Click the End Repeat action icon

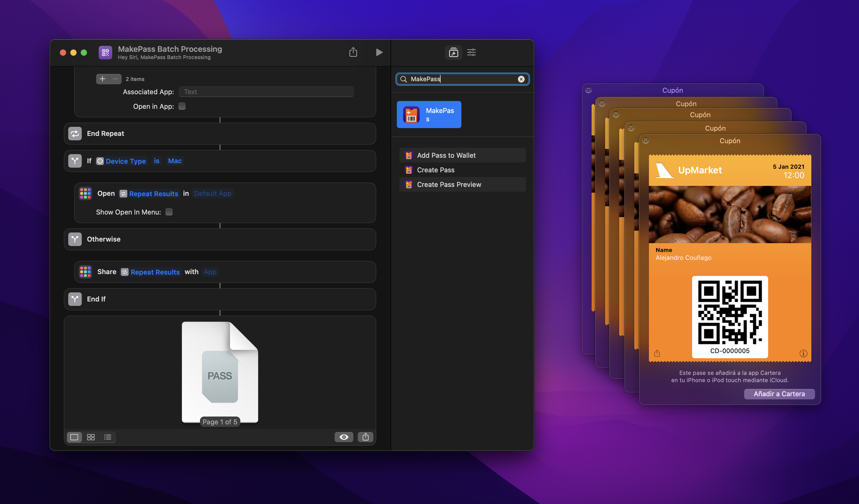(75, 134)
